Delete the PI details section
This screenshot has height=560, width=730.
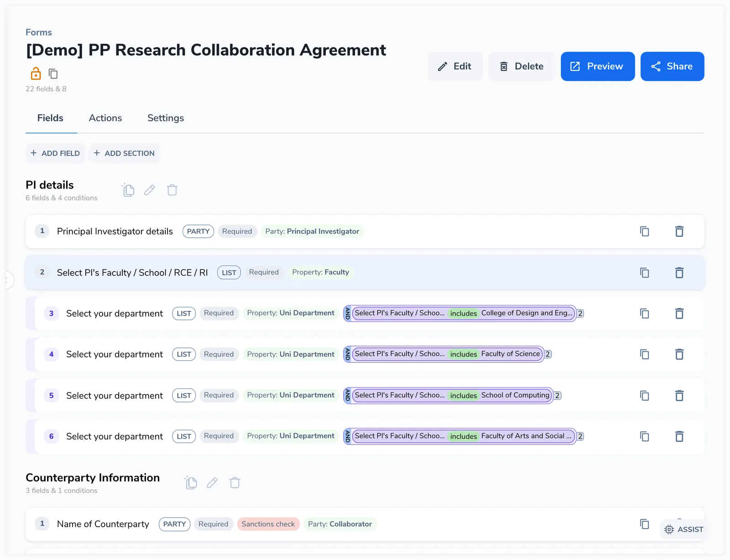[x=172, y=190]
